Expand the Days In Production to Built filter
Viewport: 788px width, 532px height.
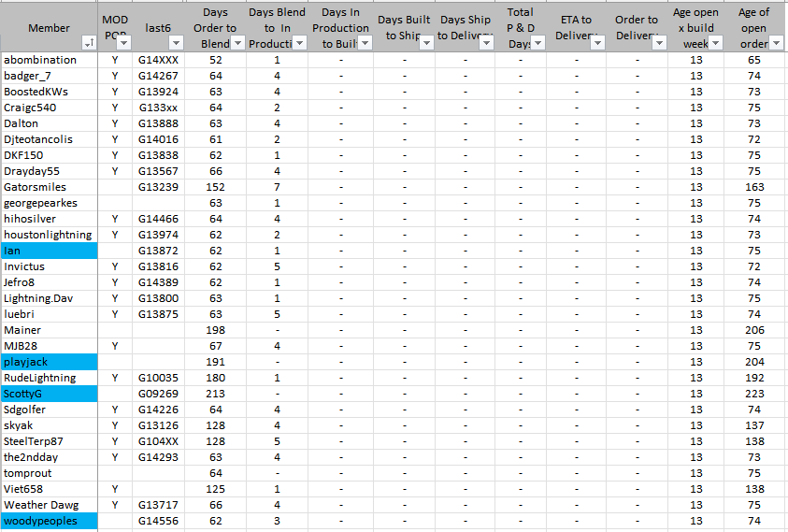tap(365, 44)
